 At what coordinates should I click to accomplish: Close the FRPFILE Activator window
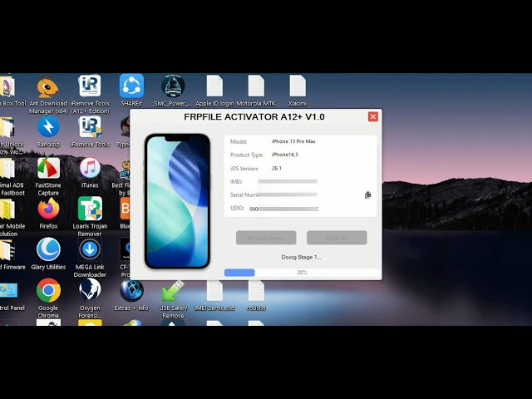coord(373,116)
